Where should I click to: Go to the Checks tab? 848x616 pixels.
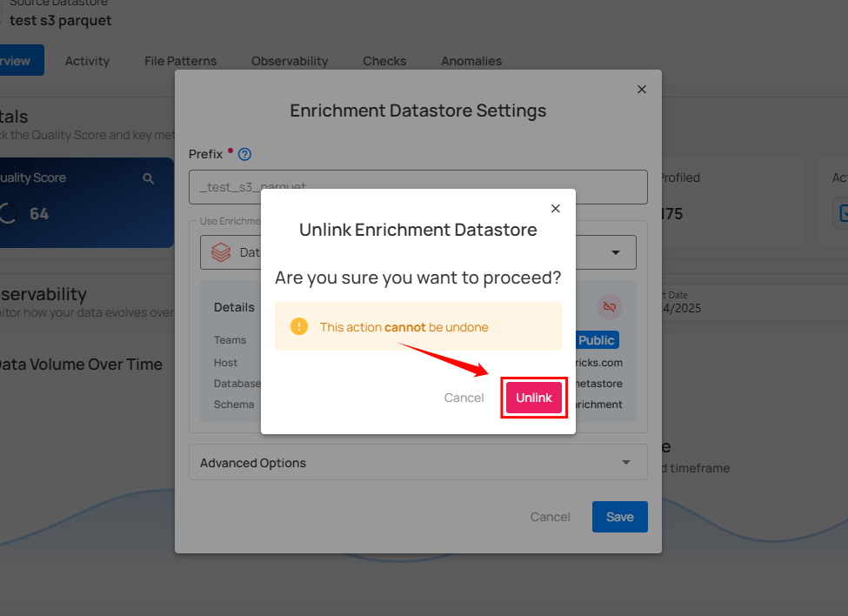click(x=384, y=61)
